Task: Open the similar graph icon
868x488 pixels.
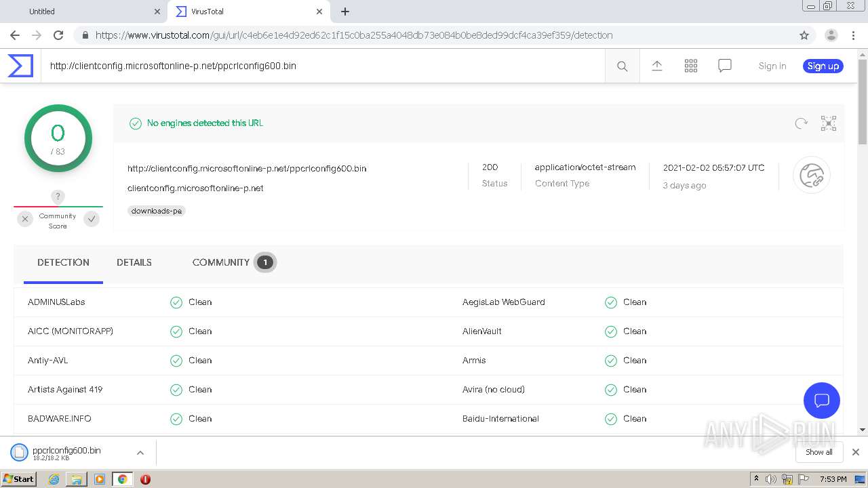Action: pos(829,123)
